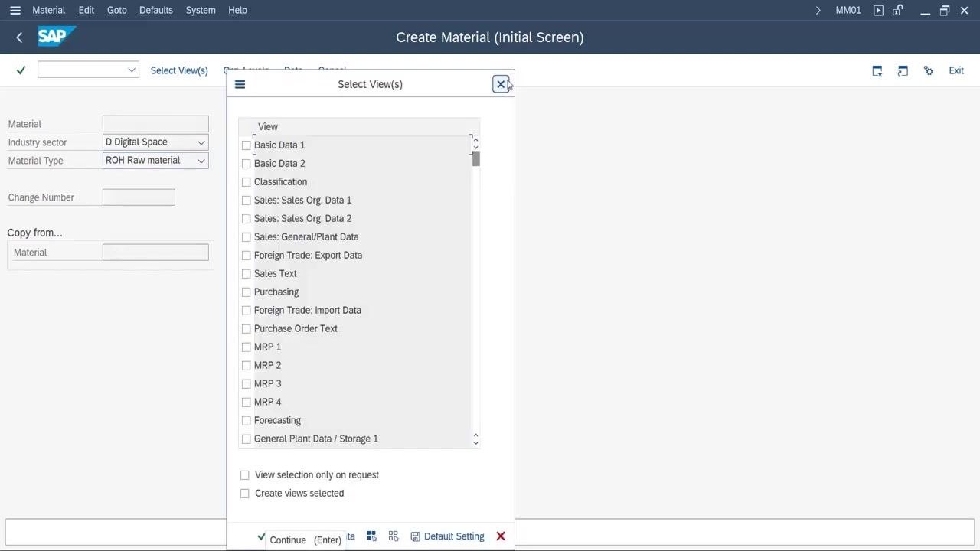The width and height of the screenshot is (980, 551).
Task: Enable Create views selected option
Action: click(x=245, y=494)
